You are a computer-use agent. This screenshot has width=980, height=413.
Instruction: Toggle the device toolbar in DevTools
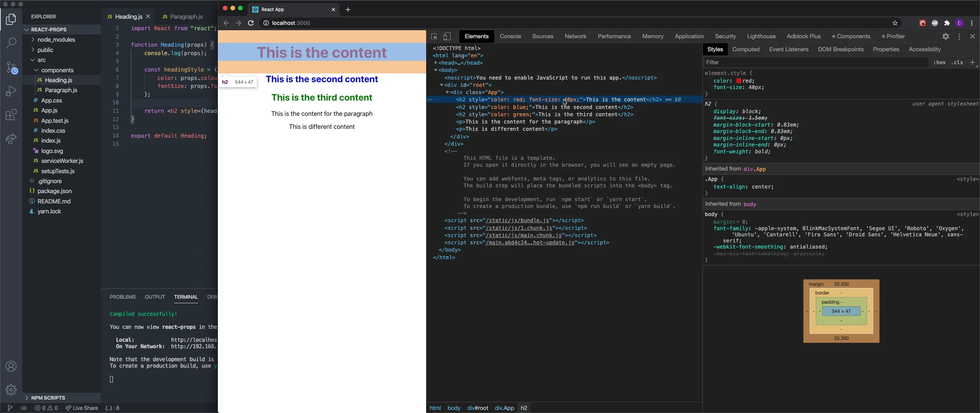(446, 37)
